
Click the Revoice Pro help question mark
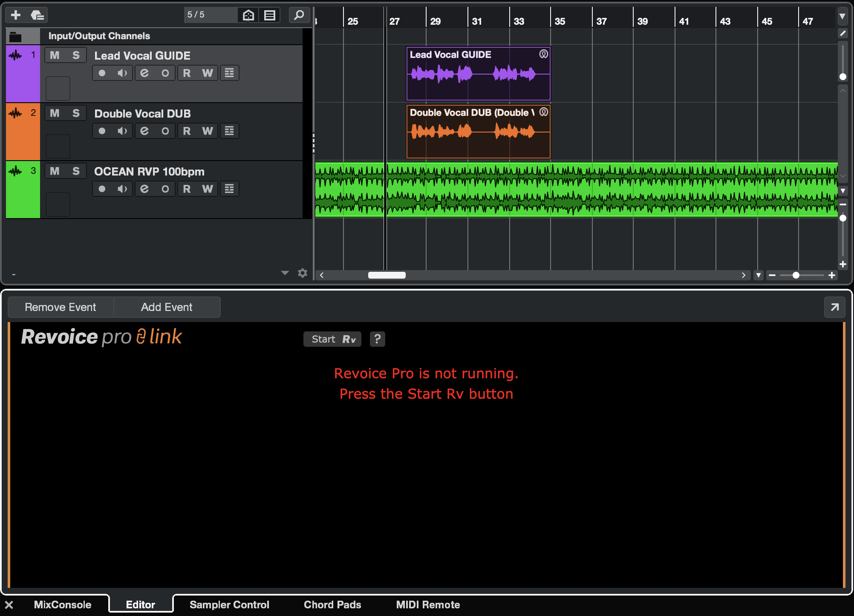coord(377,339)
